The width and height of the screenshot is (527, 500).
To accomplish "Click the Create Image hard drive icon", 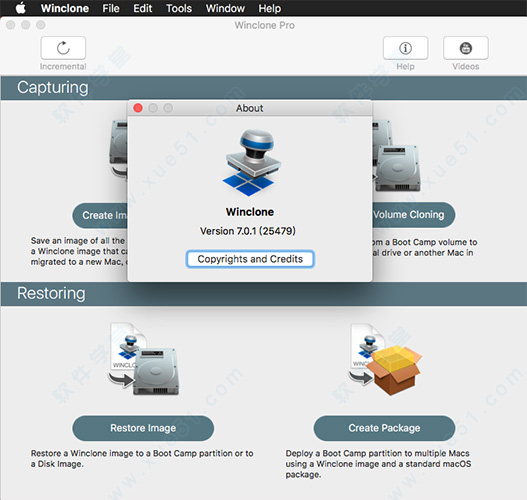I will pyautogui.click(x=118, y=148).
